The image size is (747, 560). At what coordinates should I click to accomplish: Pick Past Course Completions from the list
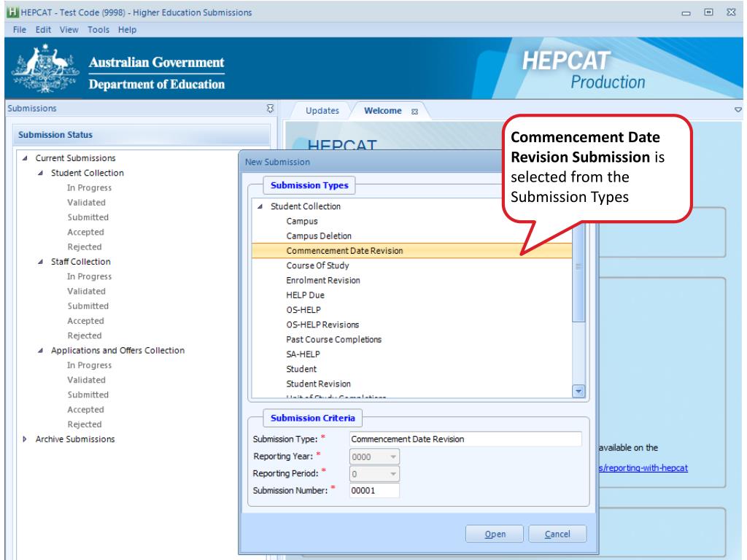click(334, 340)
